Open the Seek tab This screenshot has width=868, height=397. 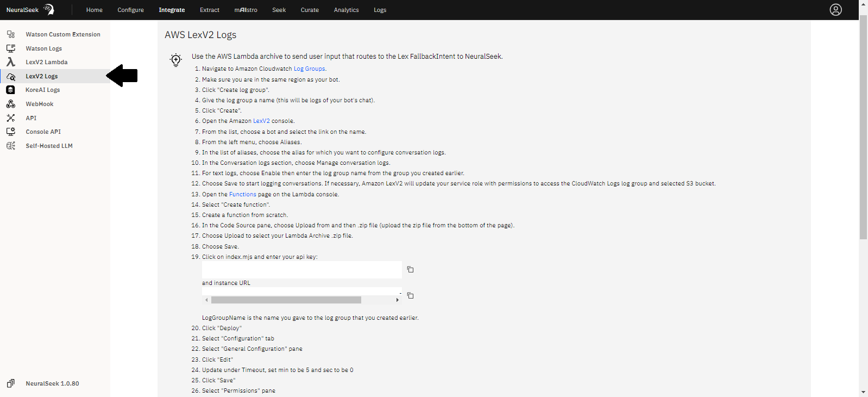(x=279, y=10)
